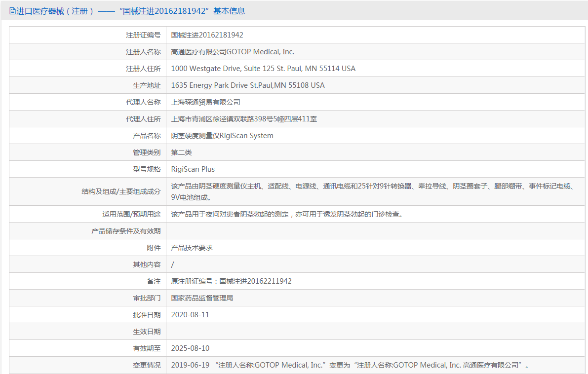Click the document icon in the header

pos(12,11)
